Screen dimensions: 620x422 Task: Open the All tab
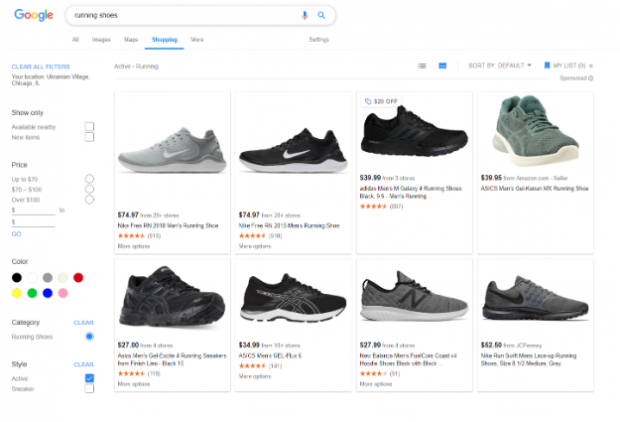[76, 40]
